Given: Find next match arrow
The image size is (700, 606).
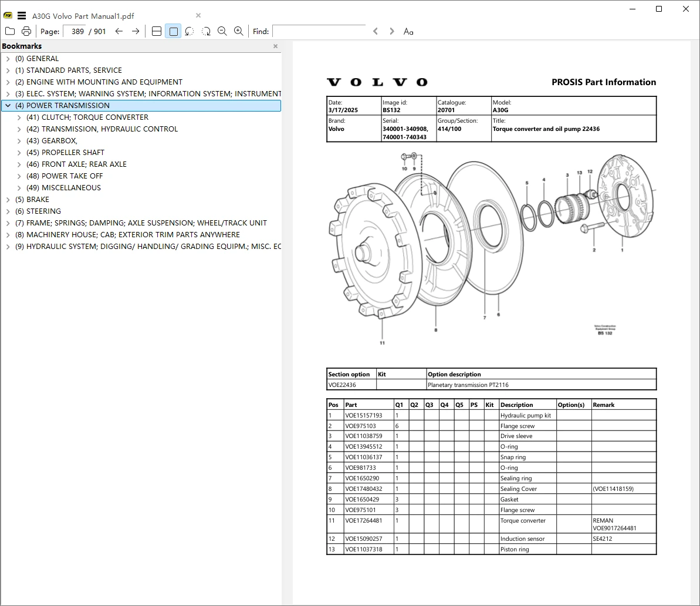Looking at the screenshot, I should [x=392, y=31].
